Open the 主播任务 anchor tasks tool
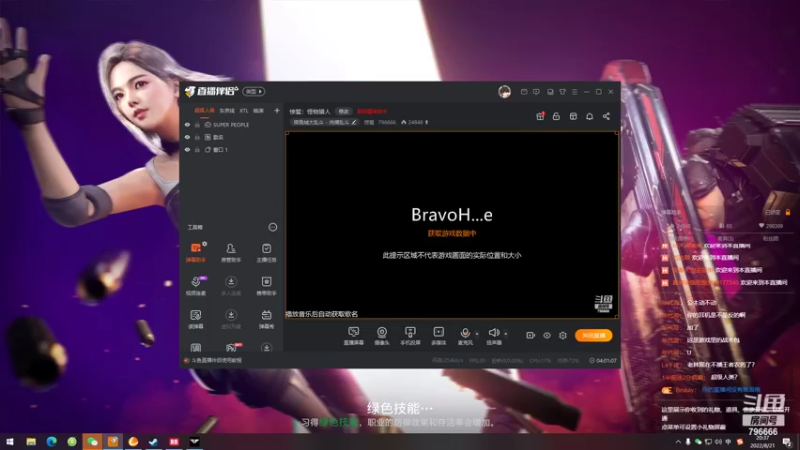 pyautogui.click(x=266, y=252)
